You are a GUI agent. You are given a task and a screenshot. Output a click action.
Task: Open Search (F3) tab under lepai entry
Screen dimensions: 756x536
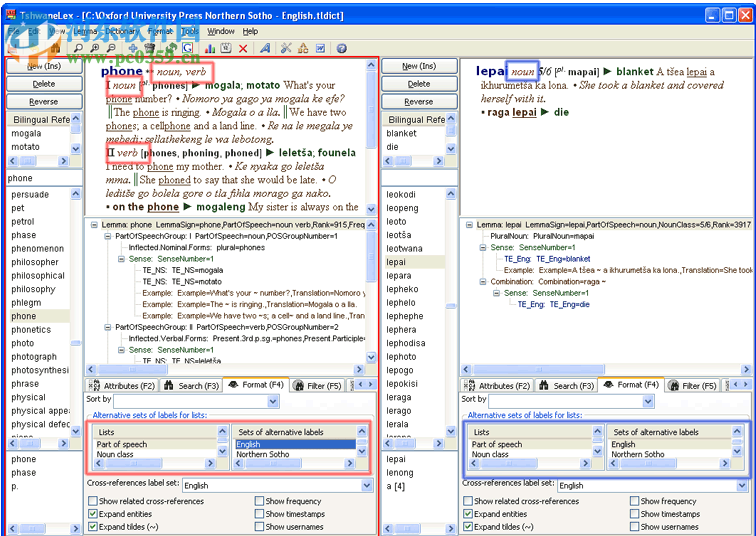pos(567,386)
